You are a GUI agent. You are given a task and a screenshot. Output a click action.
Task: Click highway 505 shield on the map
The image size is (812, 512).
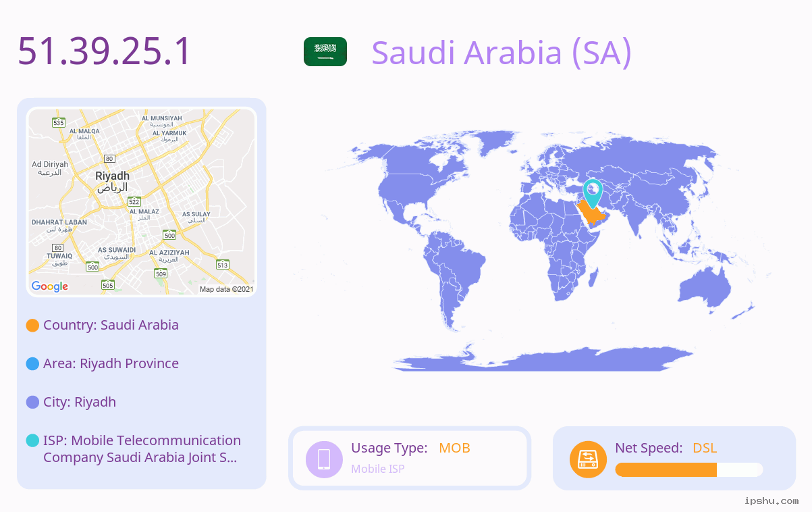[x=108, y=285]
